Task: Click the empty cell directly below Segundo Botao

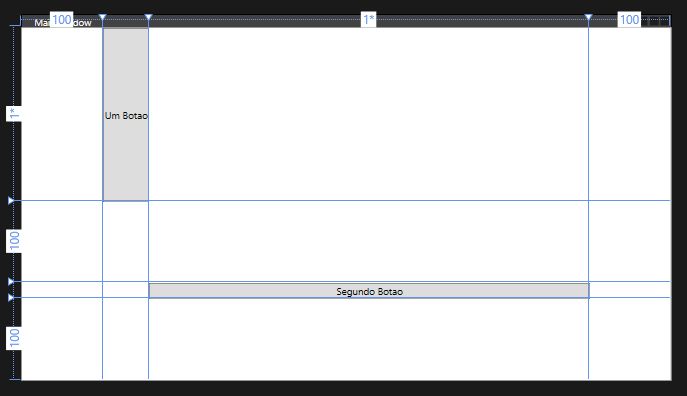Action: (x=368, y=338)
